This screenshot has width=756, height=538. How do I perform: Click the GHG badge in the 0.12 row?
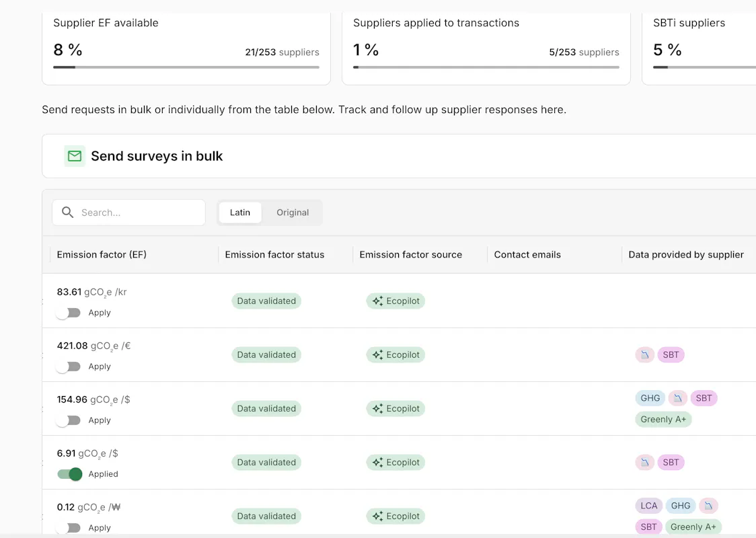coord(680,506)
